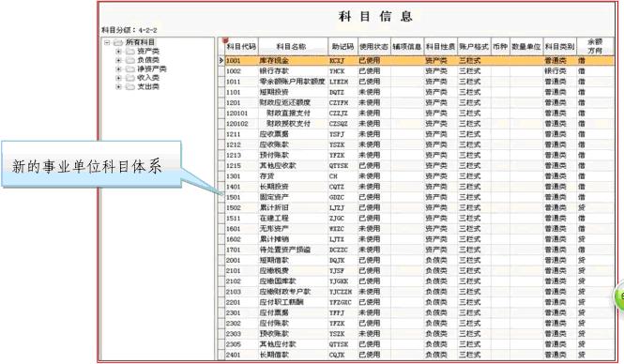624x364 pixels.
Task: Click the 辅项信息 column header
Action: [407, 47]
